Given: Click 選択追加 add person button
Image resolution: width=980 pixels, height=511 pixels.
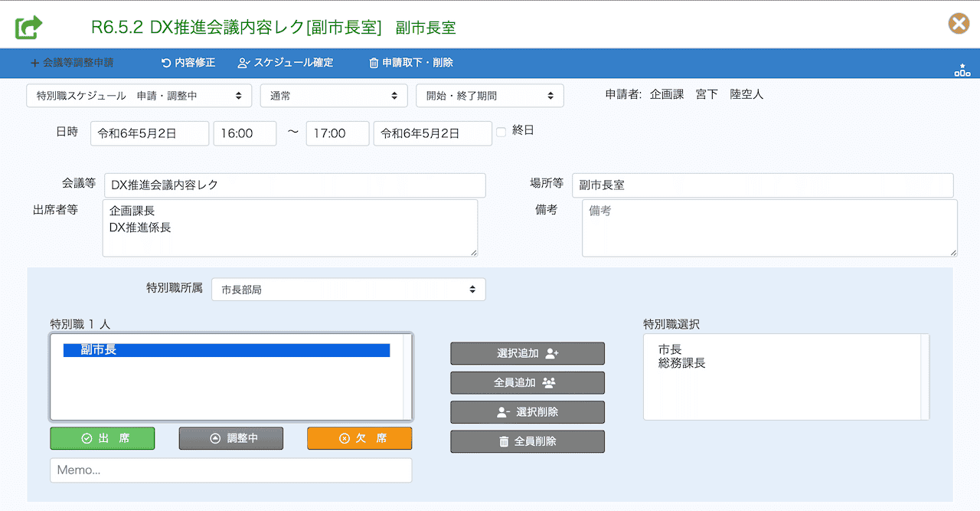Looking at the screenshot, I should point(528,353).
